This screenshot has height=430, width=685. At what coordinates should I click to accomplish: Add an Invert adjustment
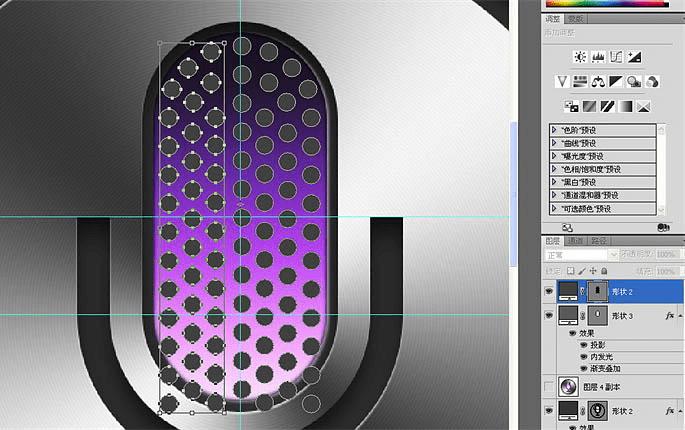(571, 106)
